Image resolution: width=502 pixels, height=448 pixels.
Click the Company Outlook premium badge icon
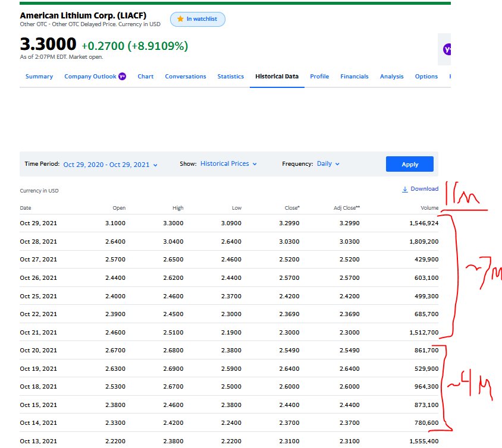coord(123,77)
